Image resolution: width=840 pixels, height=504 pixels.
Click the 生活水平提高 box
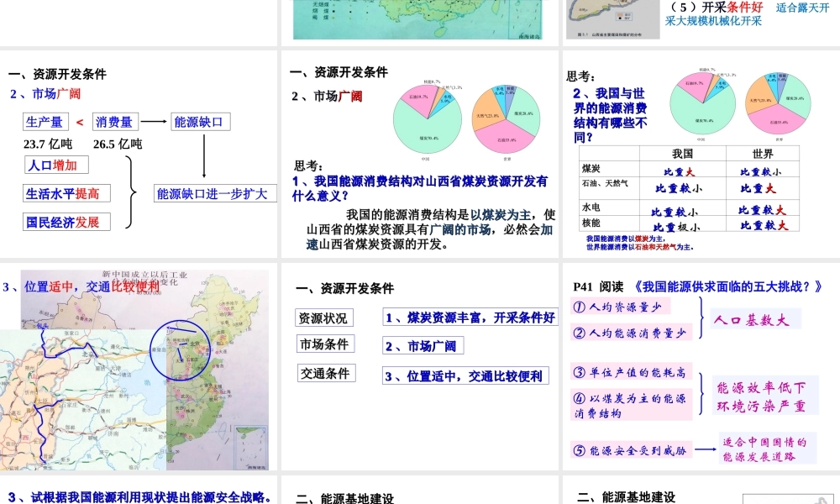(x=62, y=194)
